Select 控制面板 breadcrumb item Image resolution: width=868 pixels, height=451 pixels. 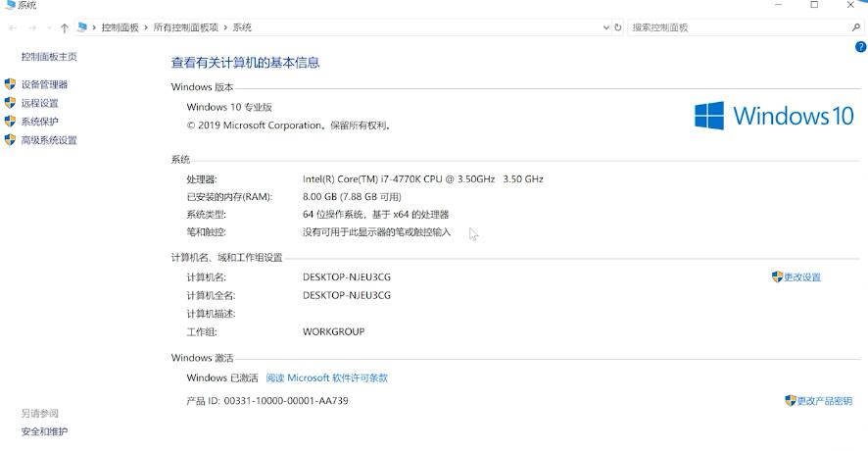coord(120,27)
